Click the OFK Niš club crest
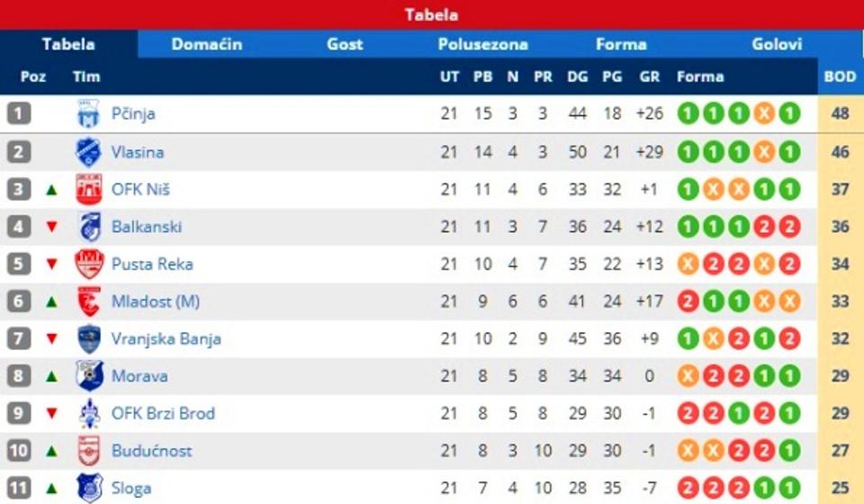The height and width of the screenshot is (504, 864). click(88, 189)
